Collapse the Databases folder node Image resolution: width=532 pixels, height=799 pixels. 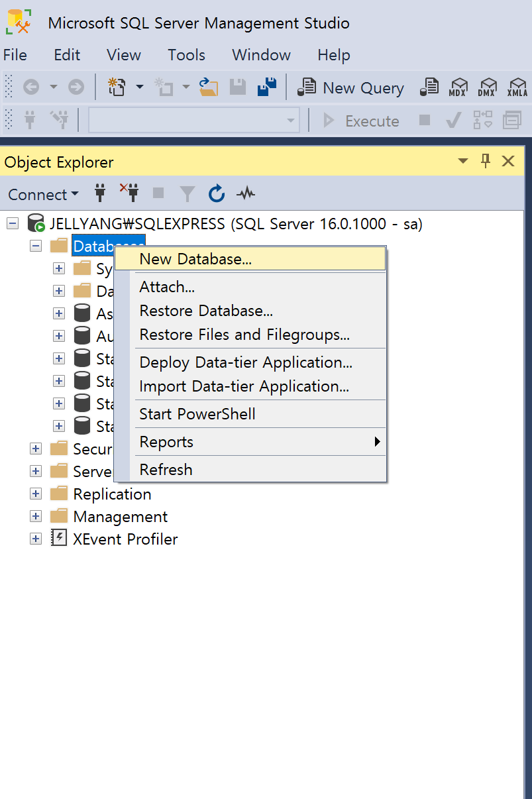36,246
